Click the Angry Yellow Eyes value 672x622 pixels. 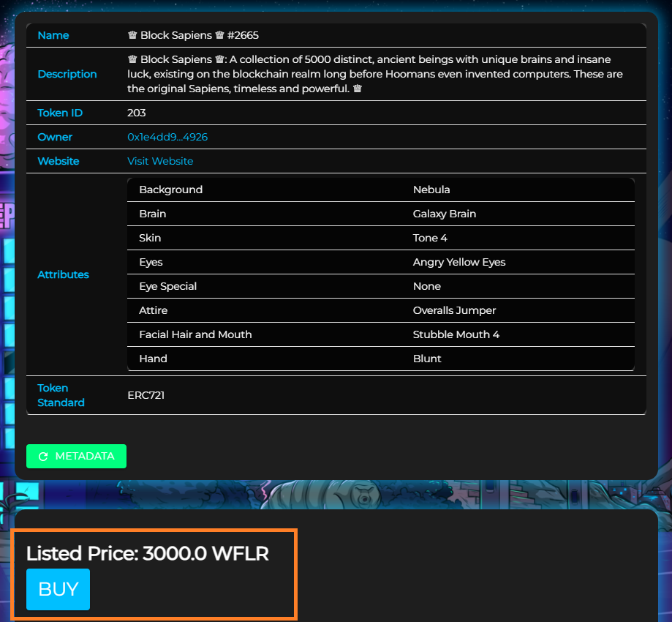459,262
